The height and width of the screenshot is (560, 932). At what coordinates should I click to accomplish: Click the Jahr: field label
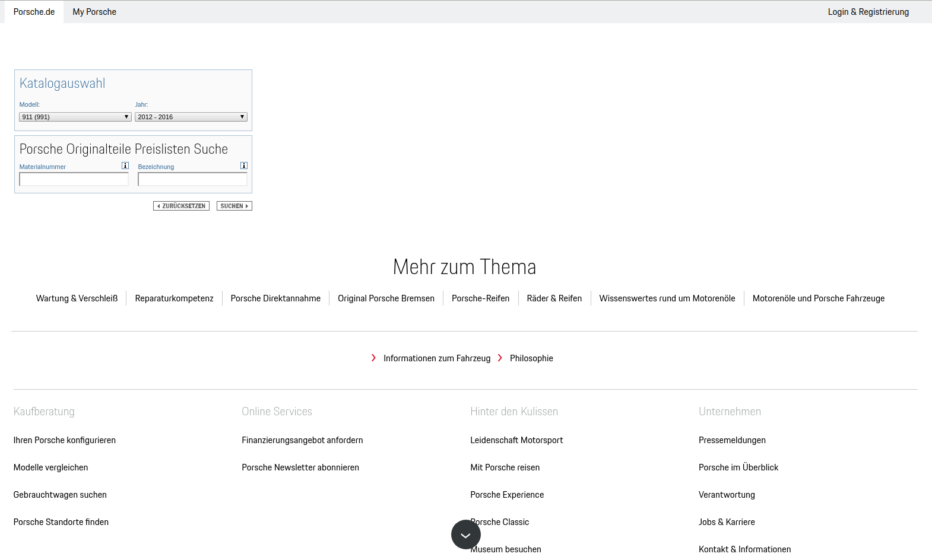(x=141, y=104)
